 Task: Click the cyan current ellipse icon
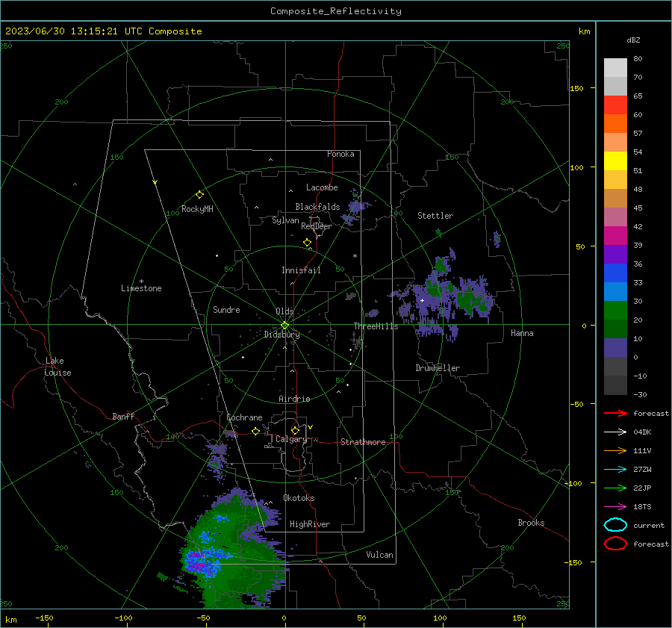point(615,525)
